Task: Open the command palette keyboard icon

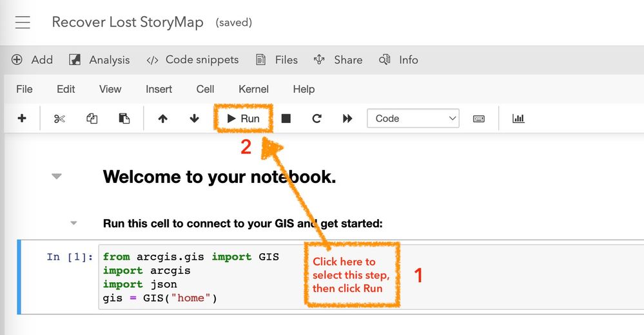Action: [x=479, y=119]
